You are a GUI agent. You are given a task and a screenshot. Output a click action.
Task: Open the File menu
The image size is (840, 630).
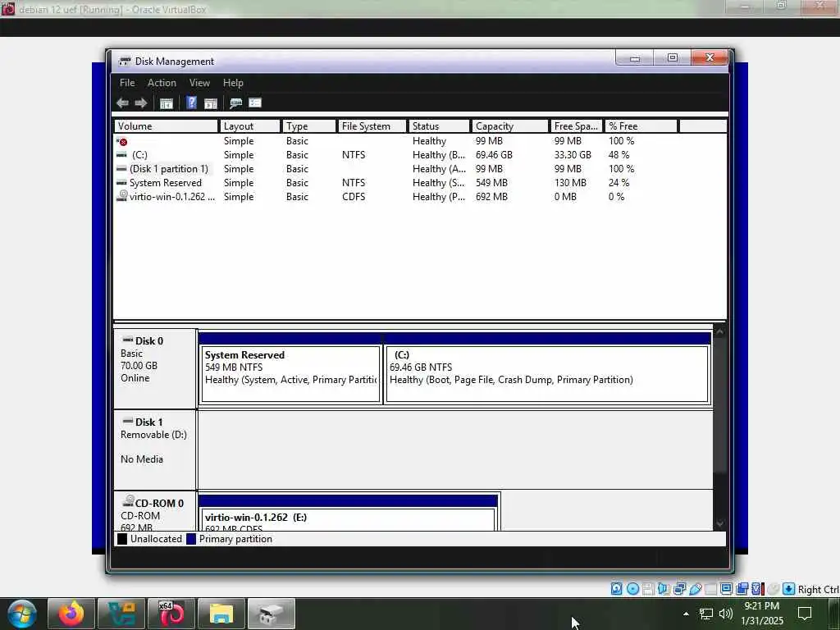(x=127, y=83)
